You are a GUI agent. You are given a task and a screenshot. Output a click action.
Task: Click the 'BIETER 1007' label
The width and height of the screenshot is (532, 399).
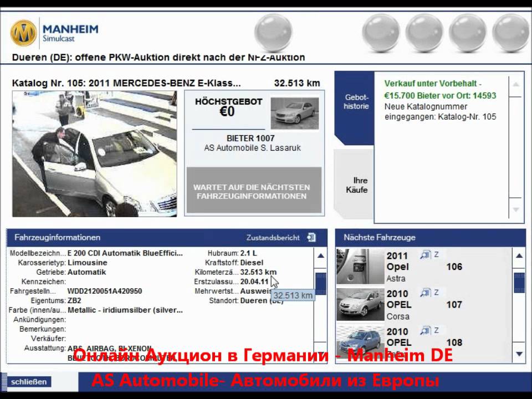coord(250,138)
